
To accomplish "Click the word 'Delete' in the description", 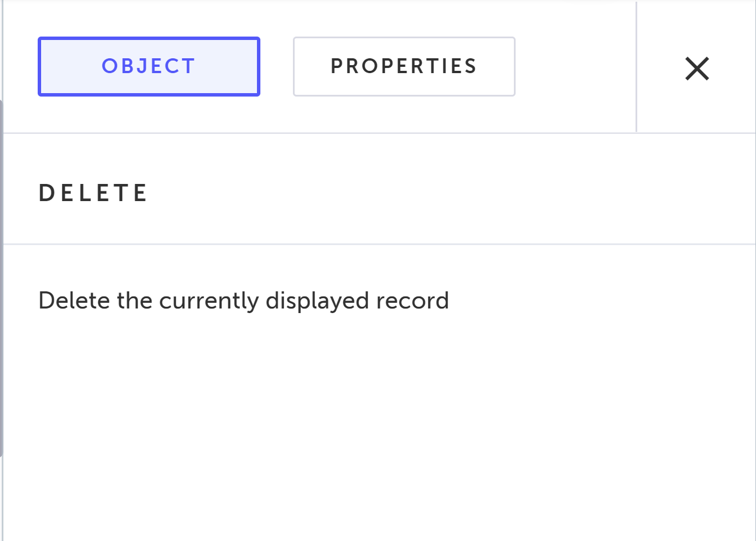I will coord(74,300).
